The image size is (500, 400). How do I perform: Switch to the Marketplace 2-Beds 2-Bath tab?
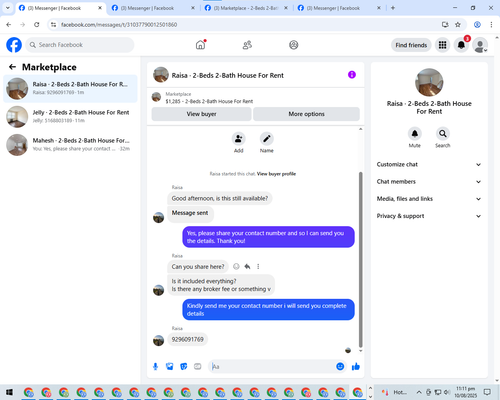pyautogui.click(x=246, y=8)
